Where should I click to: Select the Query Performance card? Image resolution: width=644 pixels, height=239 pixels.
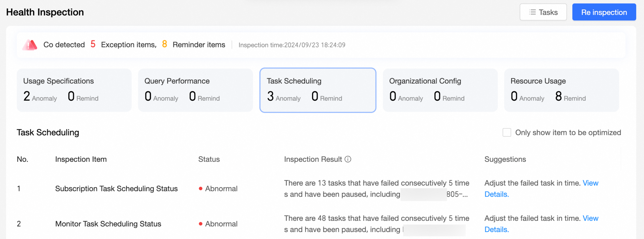pyautogui.click(x=196, y=90)
